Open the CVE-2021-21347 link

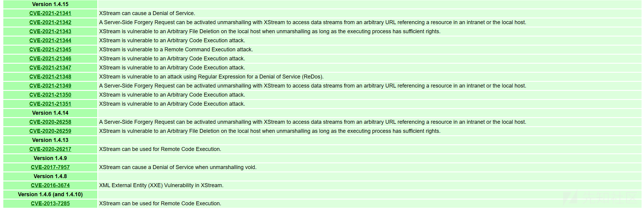50,68
